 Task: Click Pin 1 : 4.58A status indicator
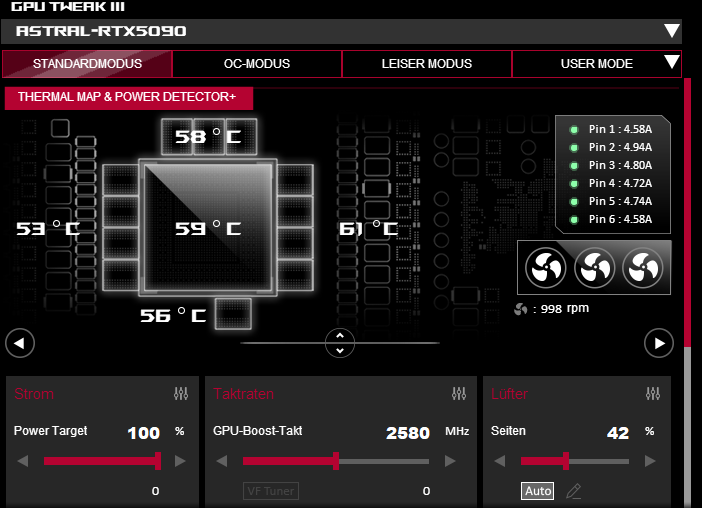(574, 130)
